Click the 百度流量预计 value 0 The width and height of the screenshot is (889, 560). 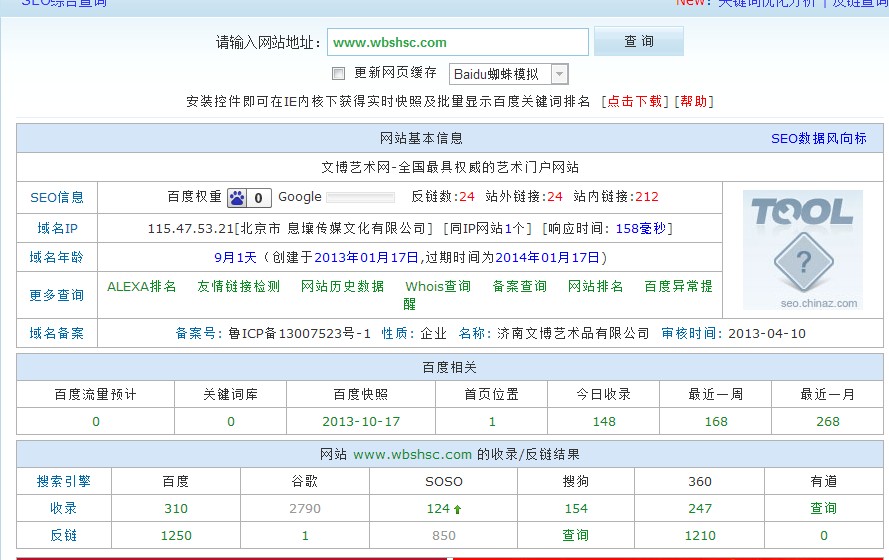96,422
